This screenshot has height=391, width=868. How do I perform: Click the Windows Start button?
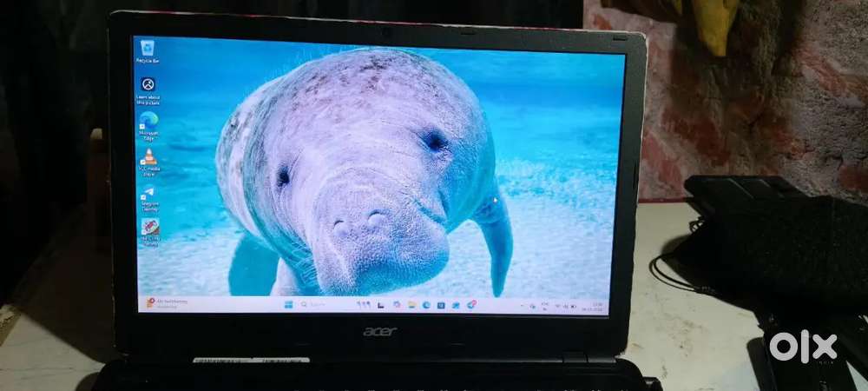tap(289, 304)
